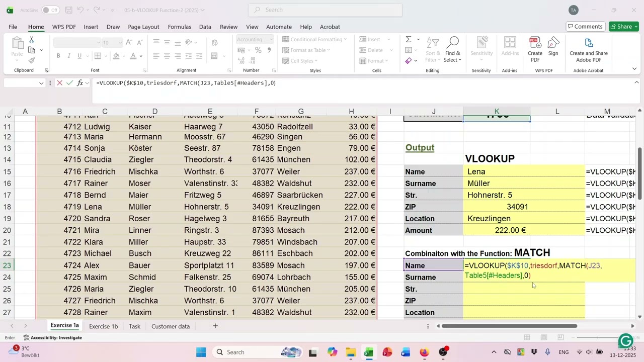The width and height of the screenshot is (644, 362).
Task: Click the Clear eraser icon
Action: pos(409,61)
